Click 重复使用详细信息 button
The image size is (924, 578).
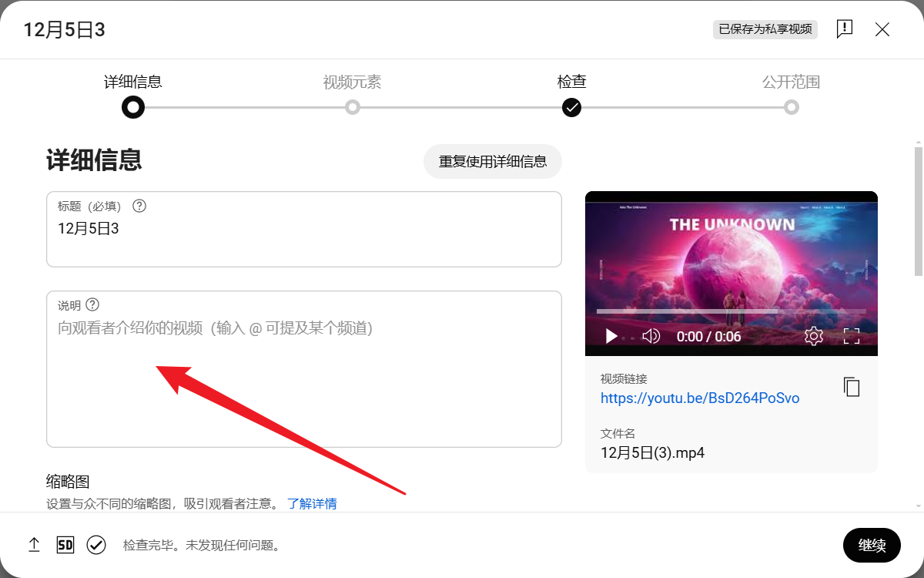point(492,161)
